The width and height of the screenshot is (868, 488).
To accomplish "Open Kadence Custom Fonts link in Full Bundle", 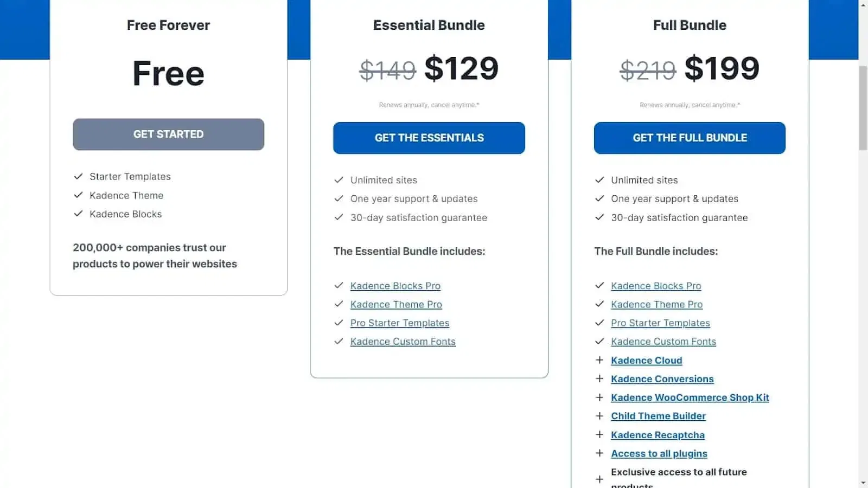I will [x=663, y=342].
